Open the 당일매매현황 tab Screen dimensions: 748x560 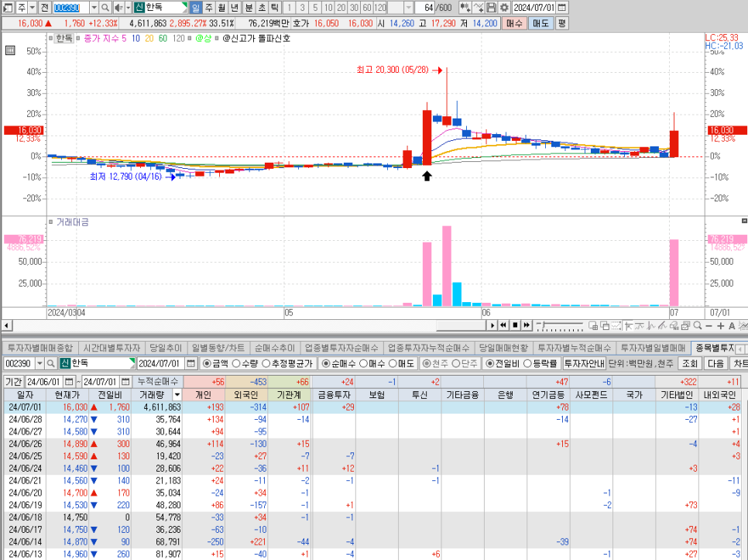[x=503, y=348]
